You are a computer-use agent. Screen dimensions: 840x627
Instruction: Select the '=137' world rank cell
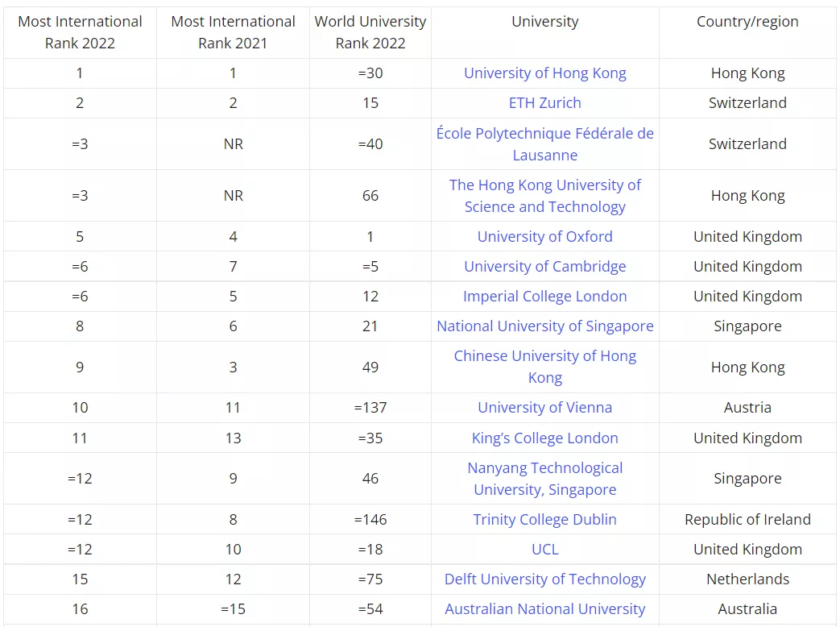tap(370, 407)
